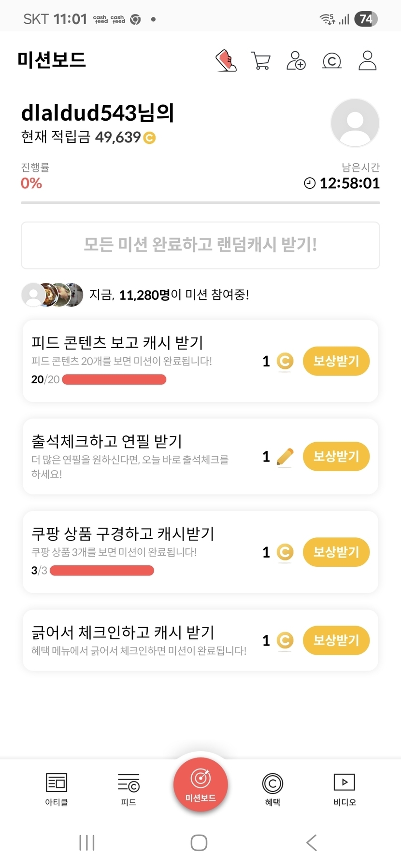The image size is (401, 868).
Task: Tap the invite friend icon
Action: [x=296, y=61]
